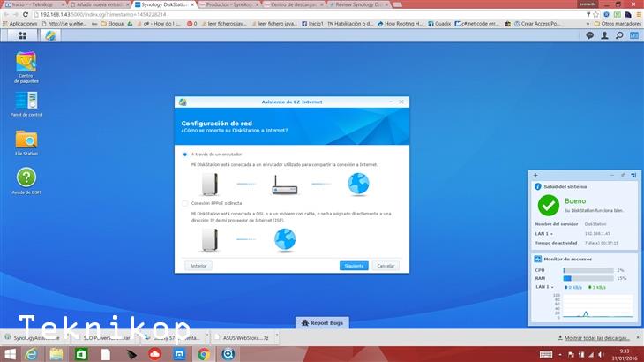Expand LAN 1 dropdown in Monitor de recursos
Image resolution: width=644 pixels, height=362 pixels.
(545, 287)
